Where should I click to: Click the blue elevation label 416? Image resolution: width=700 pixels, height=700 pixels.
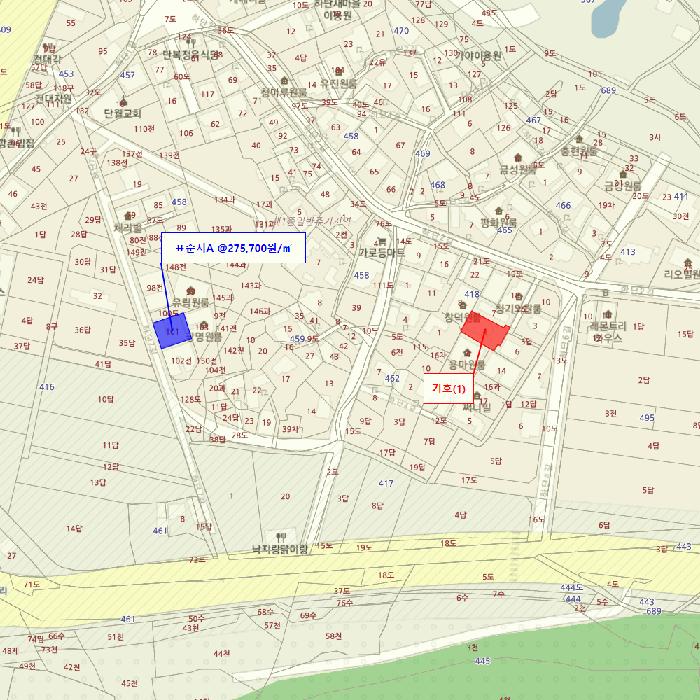click(47, 387)
